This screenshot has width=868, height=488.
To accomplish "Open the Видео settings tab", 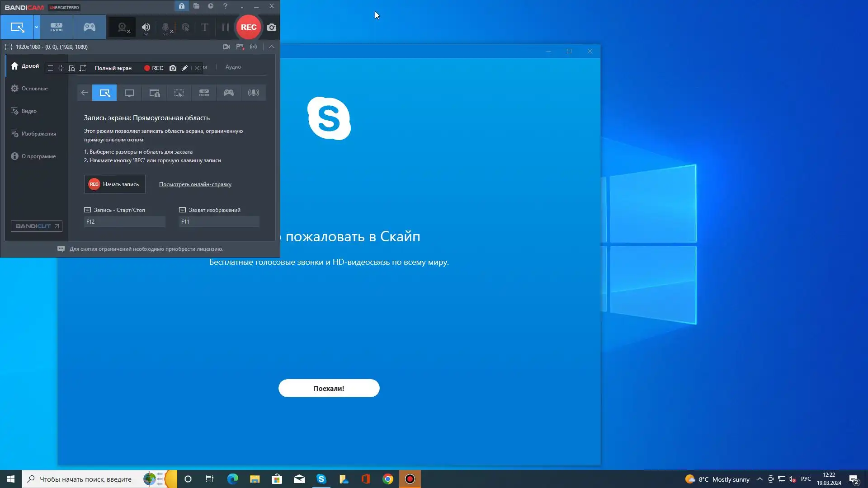I will (29, 111).
